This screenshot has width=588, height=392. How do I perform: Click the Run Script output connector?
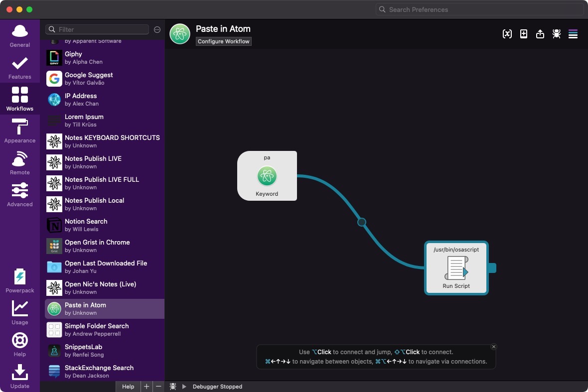pos(492,268)
